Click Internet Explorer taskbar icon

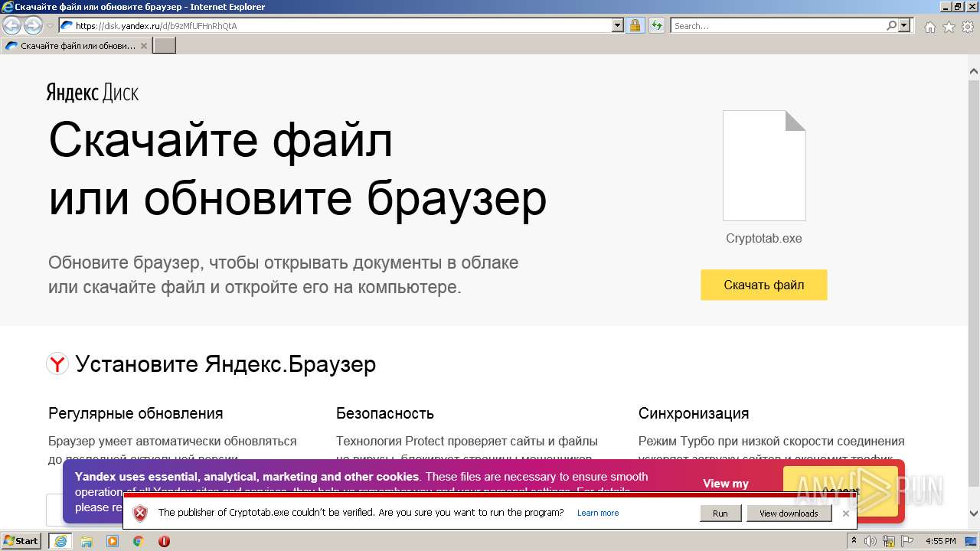pos(60,541)
